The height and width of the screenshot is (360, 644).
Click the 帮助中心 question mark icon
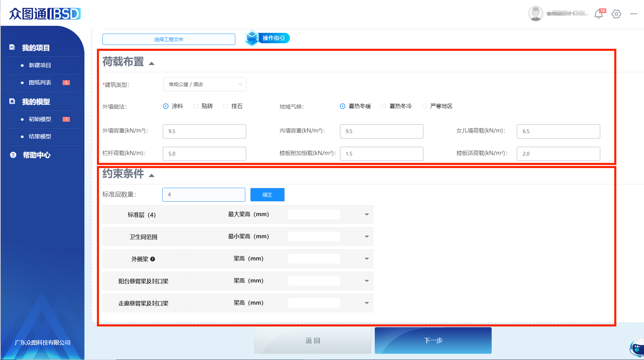[13, 155]
